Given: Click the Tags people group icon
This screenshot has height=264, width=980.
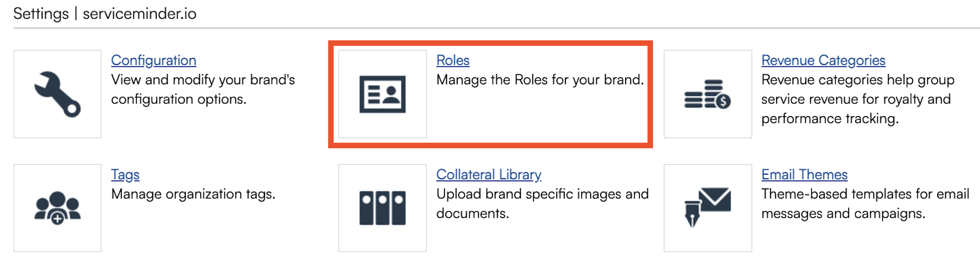Looking at the screenshot, I should (57, 208).
